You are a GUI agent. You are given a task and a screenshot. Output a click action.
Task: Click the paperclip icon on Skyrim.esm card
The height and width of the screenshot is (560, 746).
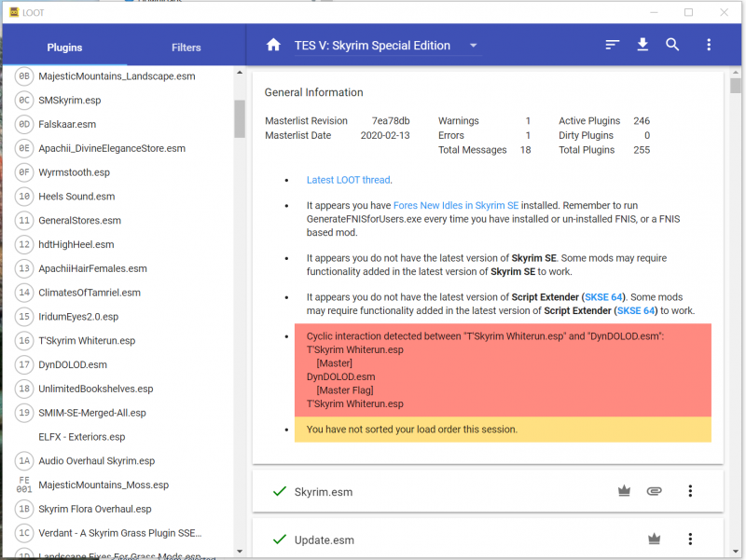pos(655,491)
